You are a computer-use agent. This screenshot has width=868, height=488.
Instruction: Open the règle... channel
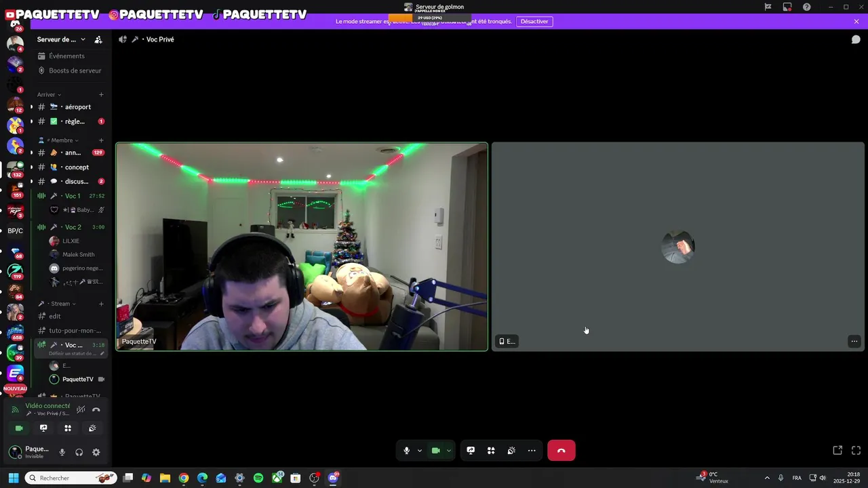70,121
